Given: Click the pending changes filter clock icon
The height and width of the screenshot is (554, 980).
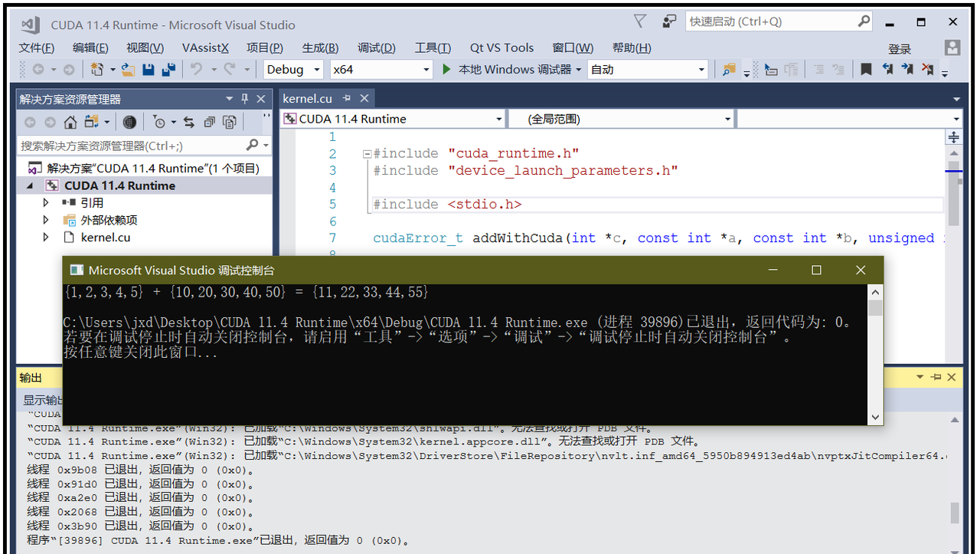Looking at the screenshot, I should point(159,123).
